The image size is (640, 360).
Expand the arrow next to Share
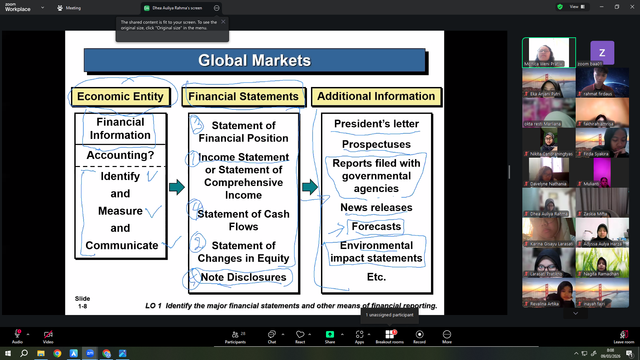tap(342, 334)
